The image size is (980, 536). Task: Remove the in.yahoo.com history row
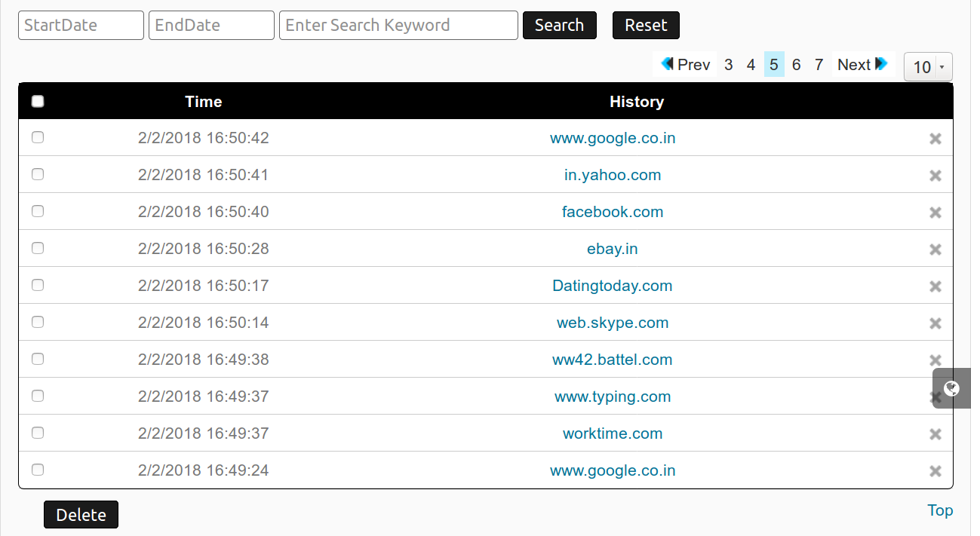click(935, 176)
